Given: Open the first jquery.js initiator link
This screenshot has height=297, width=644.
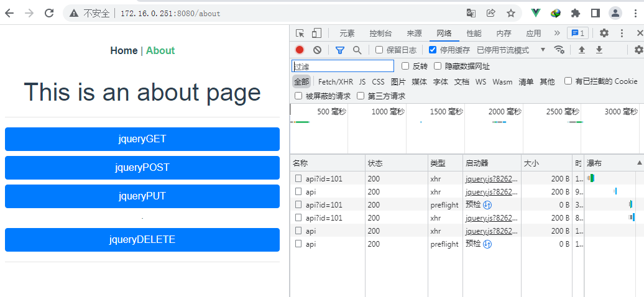Looking at the screenshot, I should pos(492,179).
